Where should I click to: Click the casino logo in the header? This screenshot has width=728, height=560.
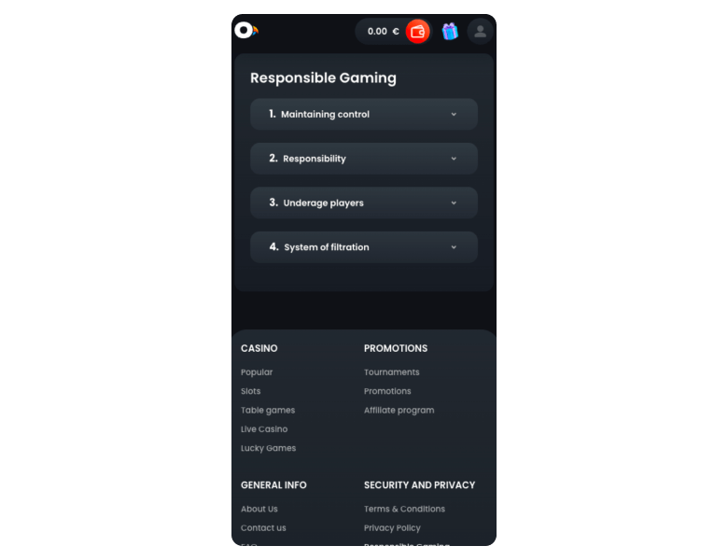pyautogui.click(x=246, y=31)
